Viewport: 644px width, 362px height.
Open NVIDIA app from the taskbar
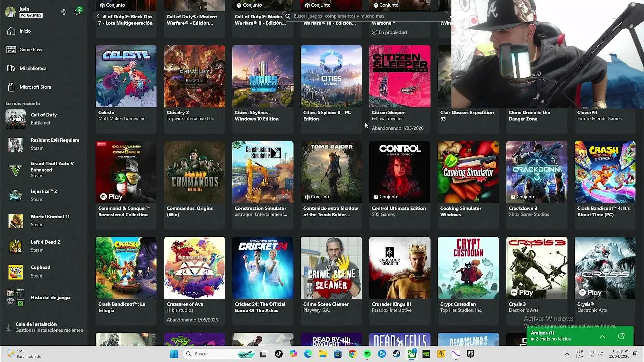point(426,354)
